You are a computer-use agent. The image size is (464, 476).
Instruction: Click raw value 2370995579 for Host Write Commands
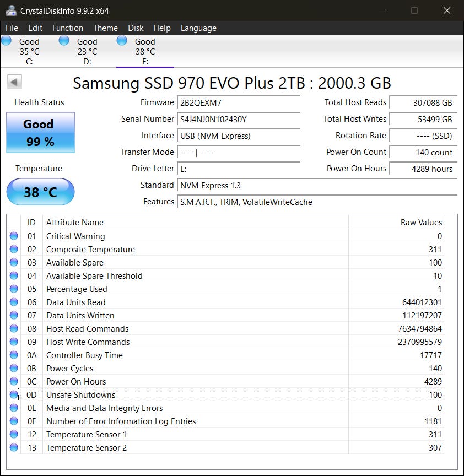tap(420, 342)
